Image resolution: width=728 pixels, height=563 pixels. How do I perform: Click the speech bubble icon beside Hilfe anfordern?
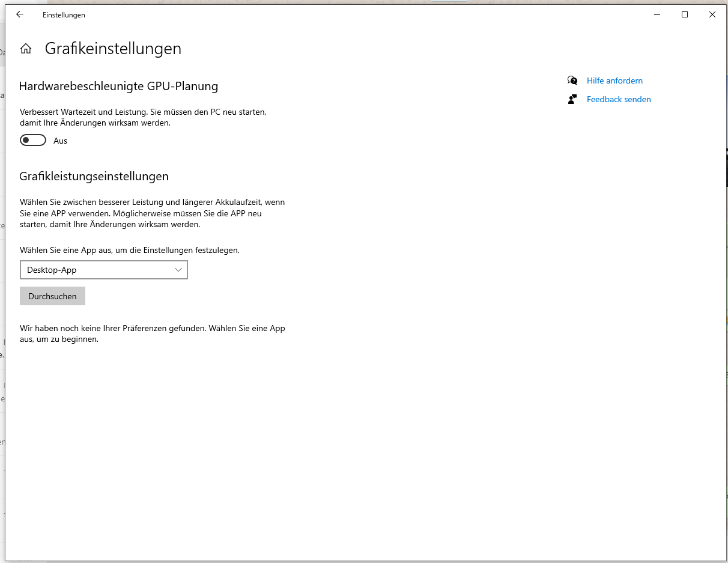click(x=572, y=81)
